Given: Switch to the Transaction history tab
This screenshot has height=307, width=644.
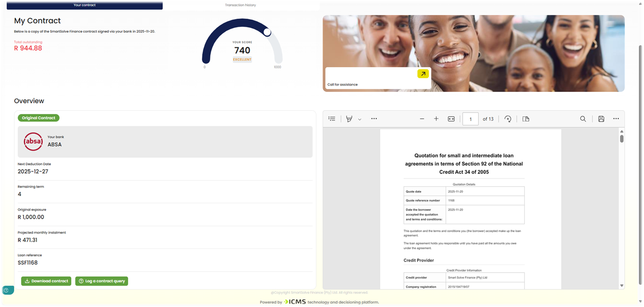Looking at the screenshot, I should [240, 5].
